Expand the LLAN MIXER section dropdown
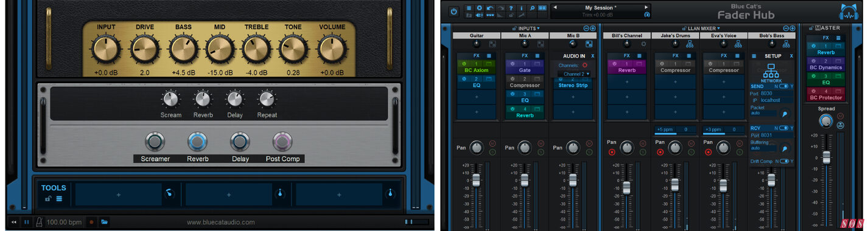 (718, 28)
